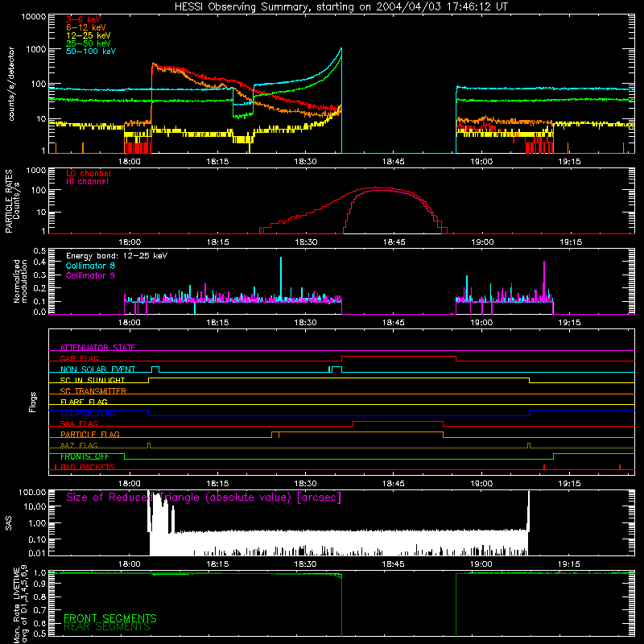Image resolution: width=644 pixels, height=644 pixels.
Task: Select the LO channel legend label
Action: point(89,173)
